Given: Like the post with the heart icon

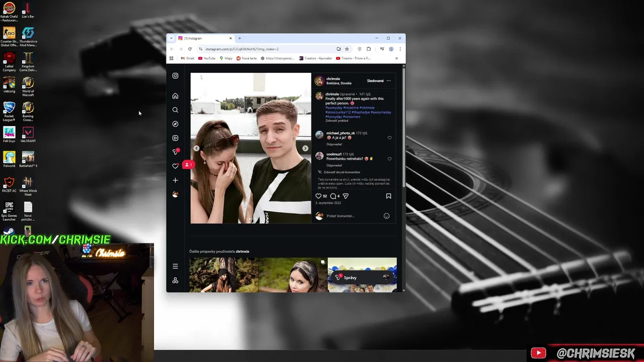Looking at the screenshot, I should (318, 196).
